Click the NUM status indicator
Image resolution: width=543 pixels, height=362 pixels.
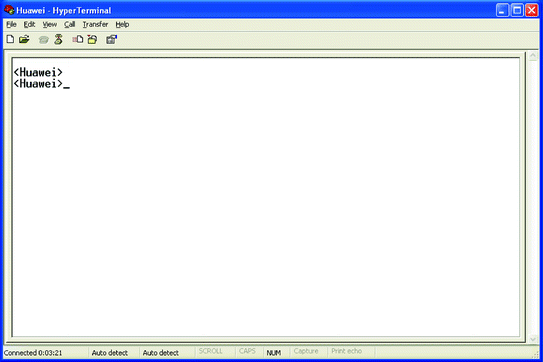click(x=274, y=353)
